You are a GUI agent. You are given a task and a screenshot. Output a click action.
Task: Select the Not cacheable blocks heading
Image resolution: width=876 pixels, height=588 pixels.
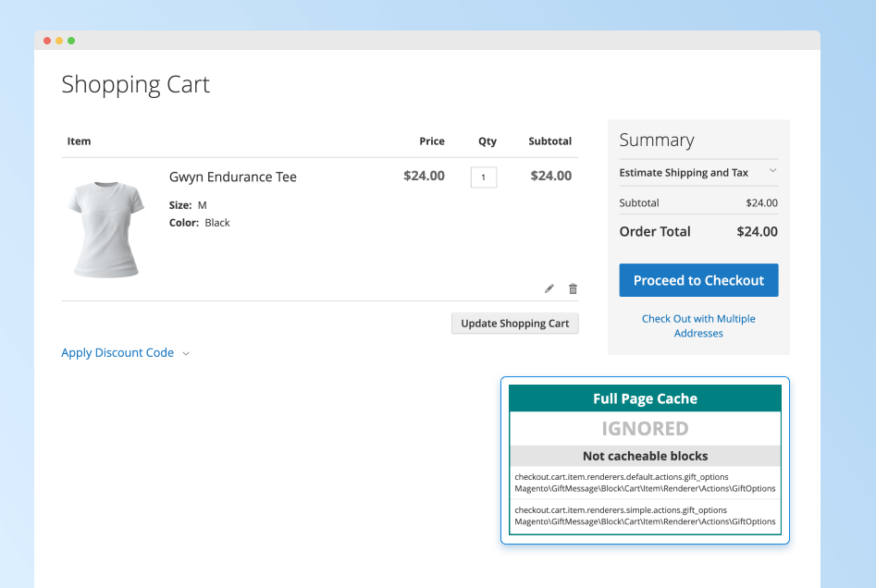645,456
